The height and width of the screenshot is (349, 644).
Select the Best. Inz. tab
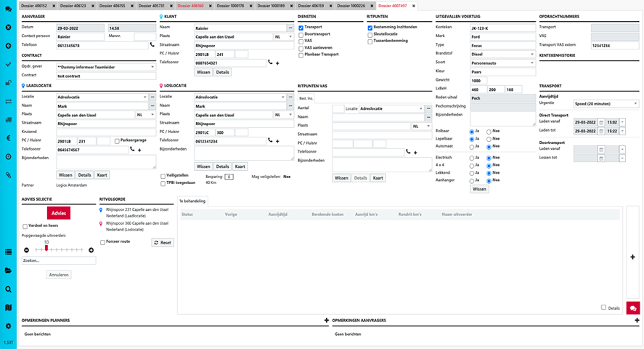coord(306,98)
